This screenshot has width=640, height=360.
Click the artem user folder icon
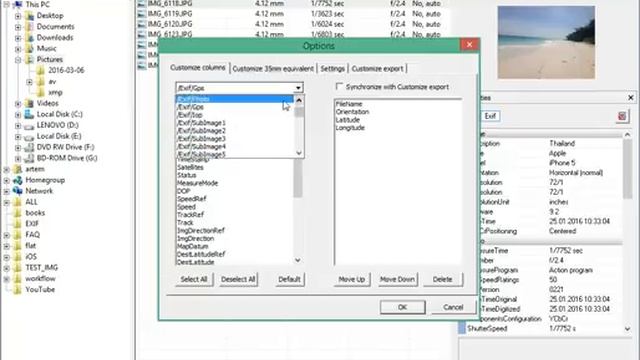click(18, 169)
